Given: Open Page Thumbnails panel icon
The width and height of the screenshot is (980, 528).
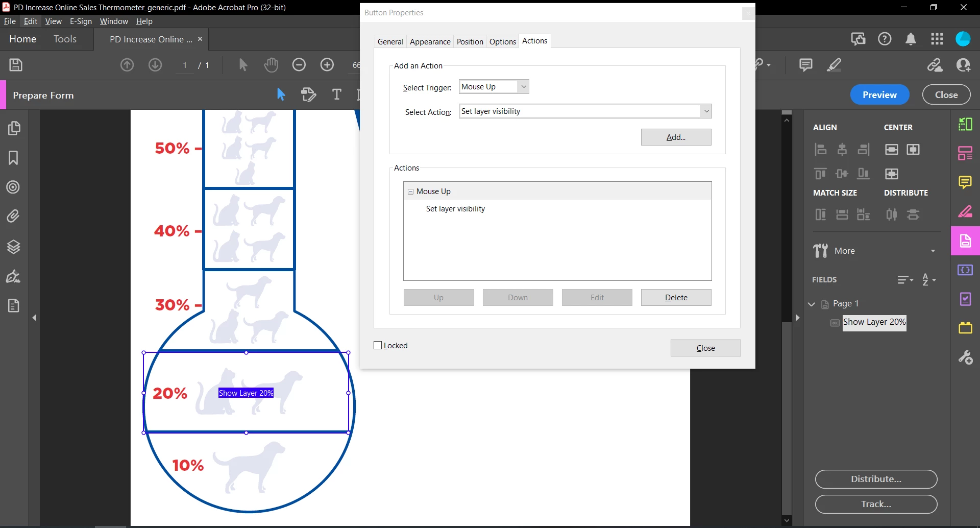Looking at the screenshot, I should 14,128.
